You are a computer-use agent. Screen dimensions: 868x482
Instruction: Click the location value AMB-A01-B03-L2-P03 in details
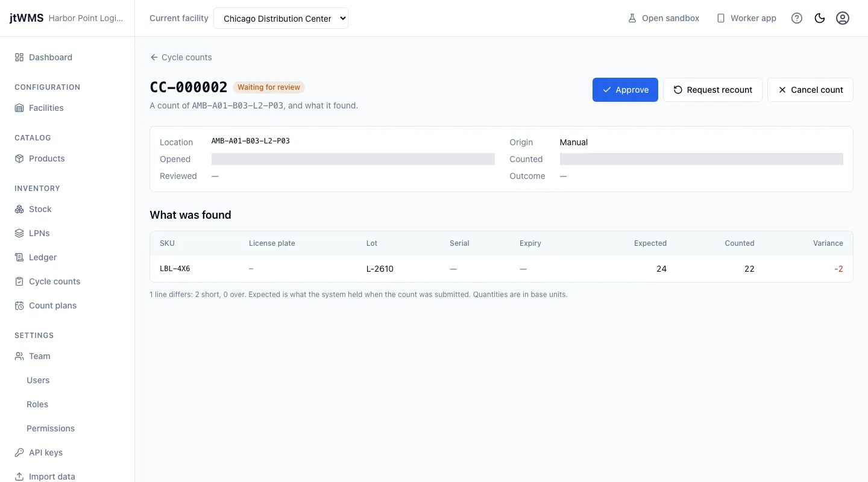[251, 141]
